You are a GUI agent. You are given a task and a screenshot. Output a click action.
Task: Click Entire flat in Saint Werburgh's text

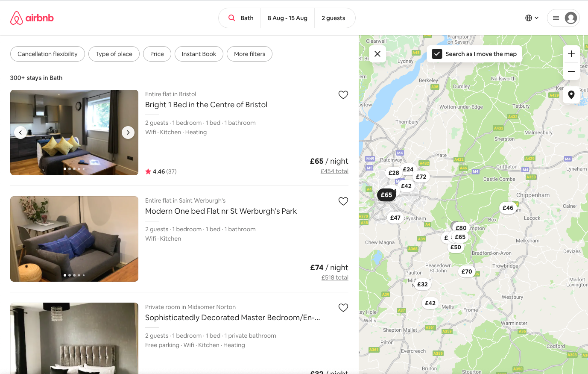(x=185, y=200)
